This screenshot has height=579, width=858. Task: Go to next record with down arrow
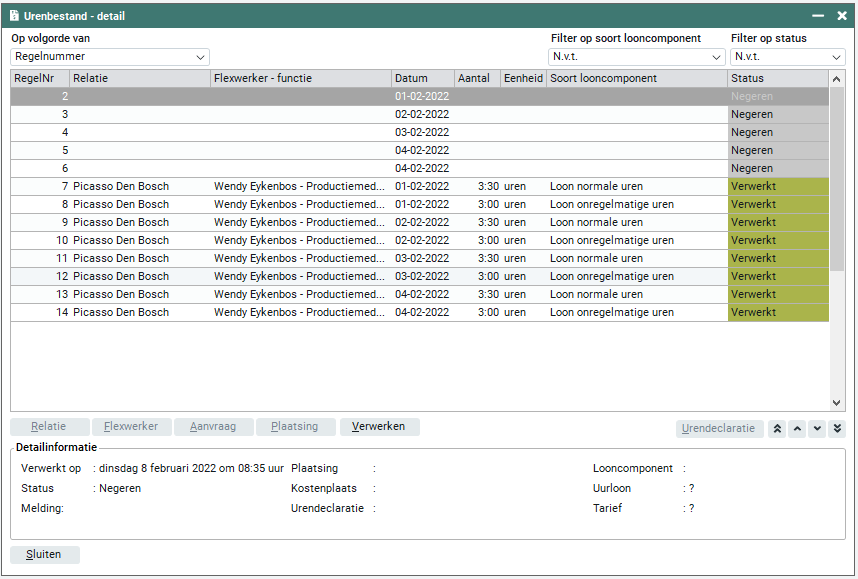pyautogui.click(x=817, y=428)
